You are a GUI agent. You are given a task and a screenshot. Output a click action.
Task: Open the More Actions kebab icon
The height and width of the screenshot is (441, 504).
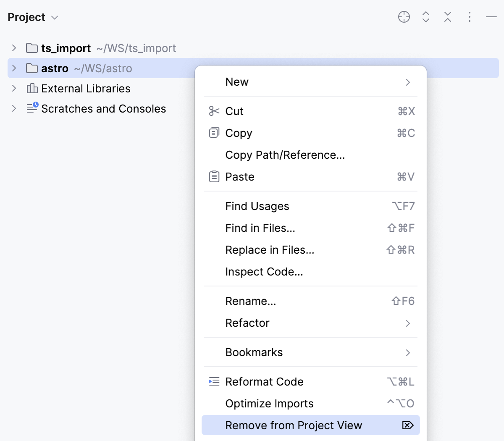point(469,17)
